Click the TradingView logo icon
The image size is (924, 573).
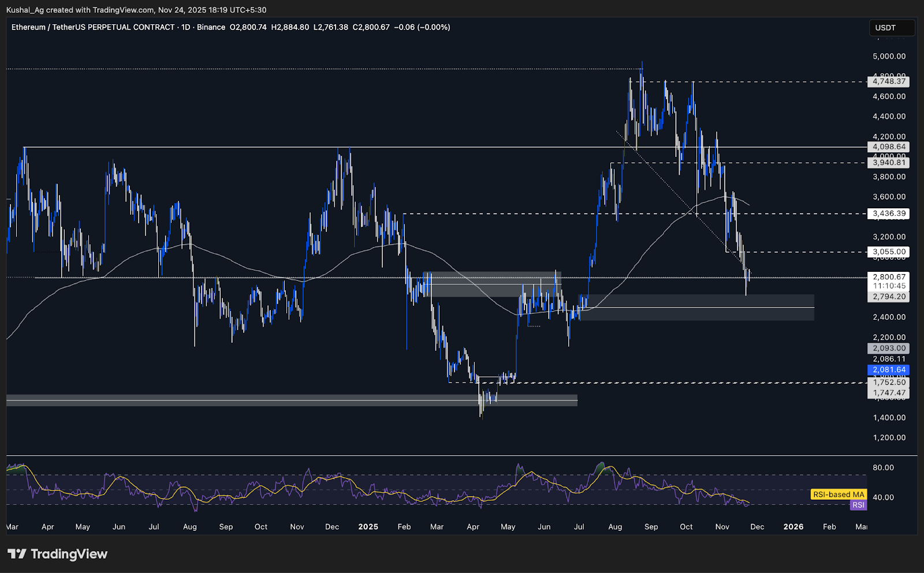click(x=17, y=554)
